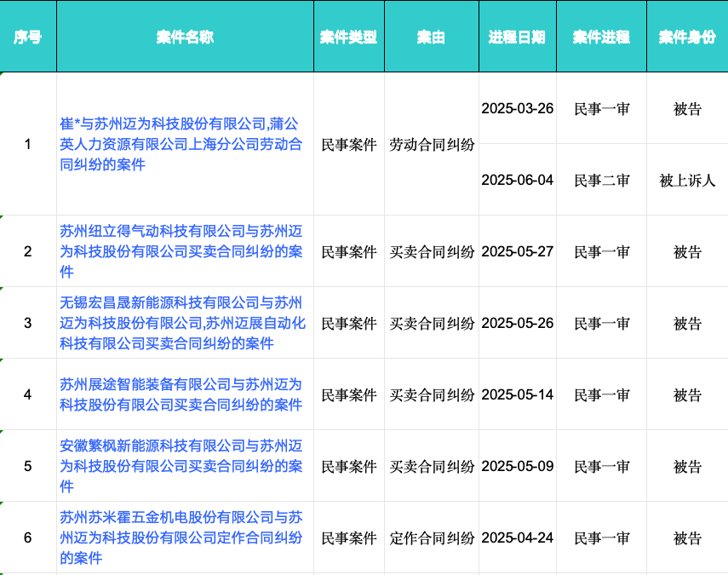
Task: Open the 苏州苏米霍五金机电 case link
Action: coord(181,538)
